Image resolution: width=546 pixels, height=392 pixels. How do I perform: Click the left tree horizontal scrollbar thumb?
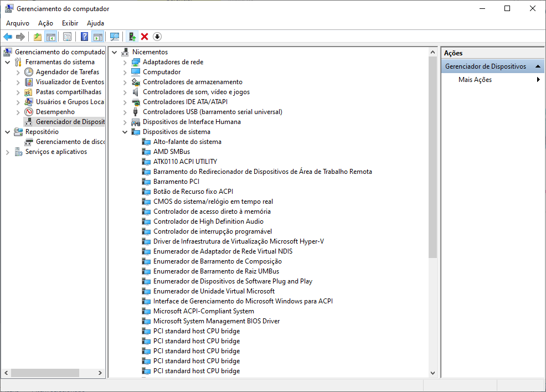(x=45, y=373)
